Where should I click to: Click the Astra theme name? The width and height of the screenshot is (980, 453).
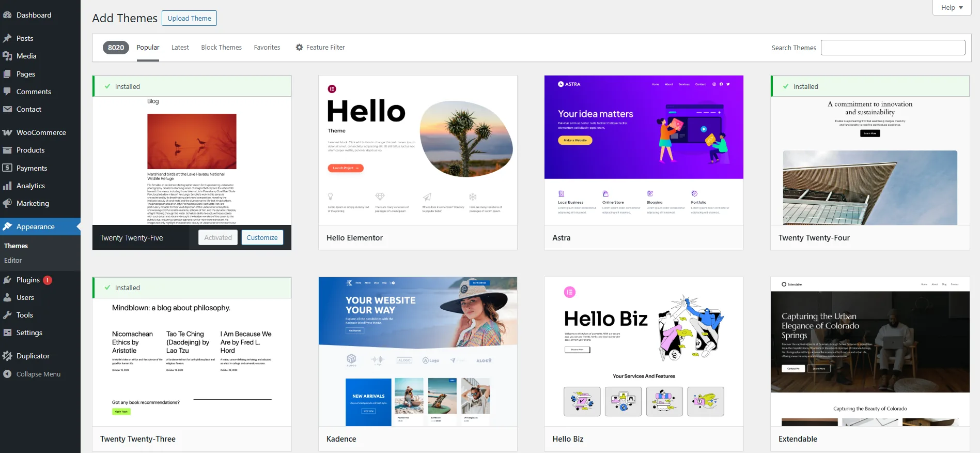pos(562,238)
